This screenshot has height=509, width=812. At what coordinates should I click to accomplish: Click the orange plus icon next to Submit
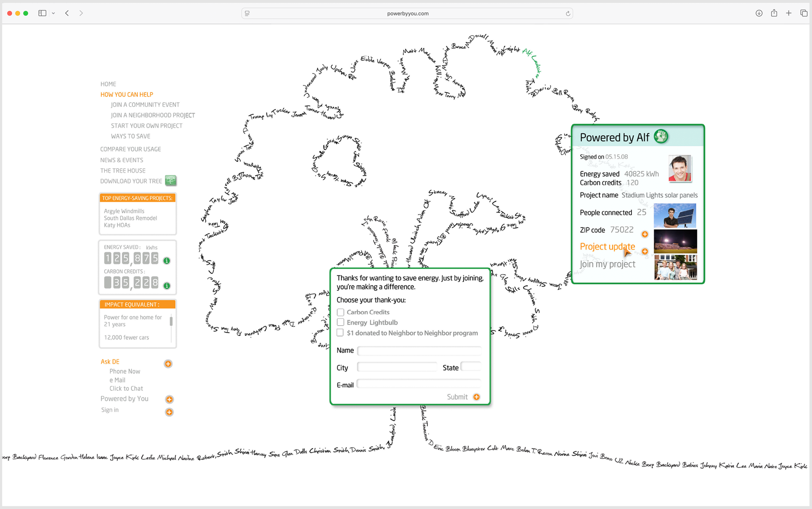click(x=477, y=397)
